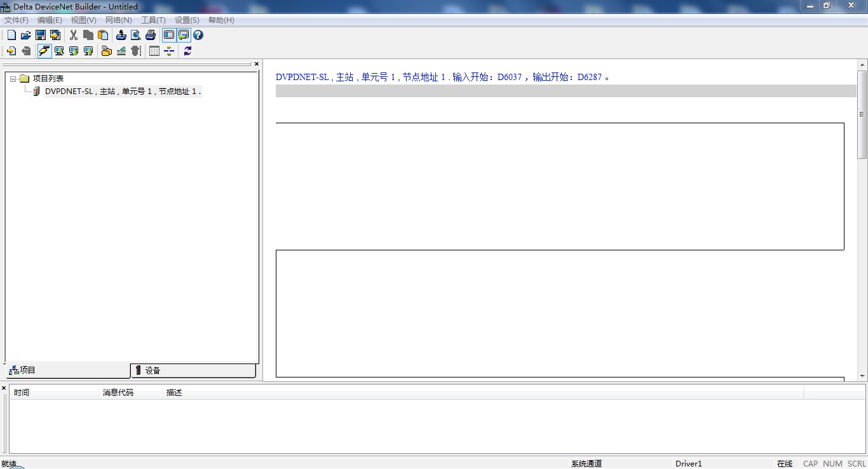Toggle the message window display button
Screen dimensions: 868x469
[x=184, y=36]
